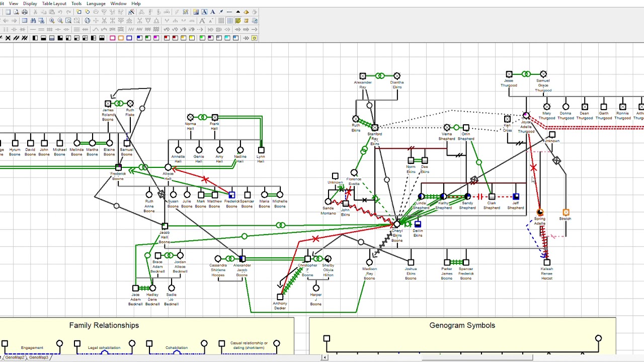Click the Cut scissors icon
Viewport: 644px width, 362px height.
click(x=35, y=12)
